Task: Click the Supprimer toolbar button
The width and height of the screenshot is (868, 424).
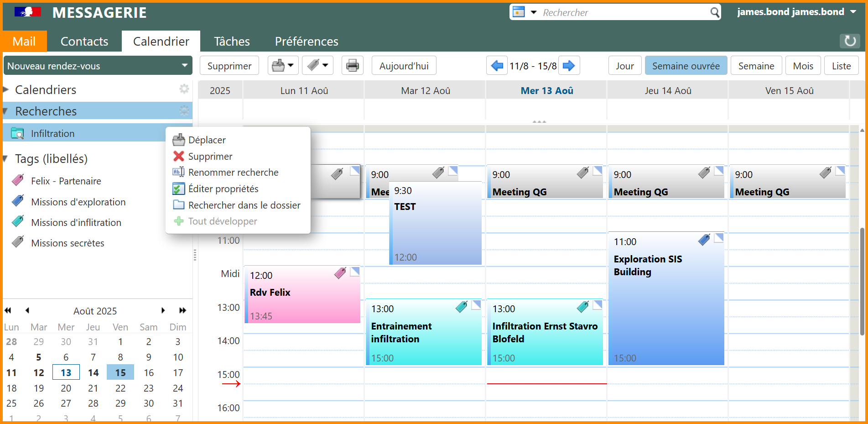Action: (229, 66)
